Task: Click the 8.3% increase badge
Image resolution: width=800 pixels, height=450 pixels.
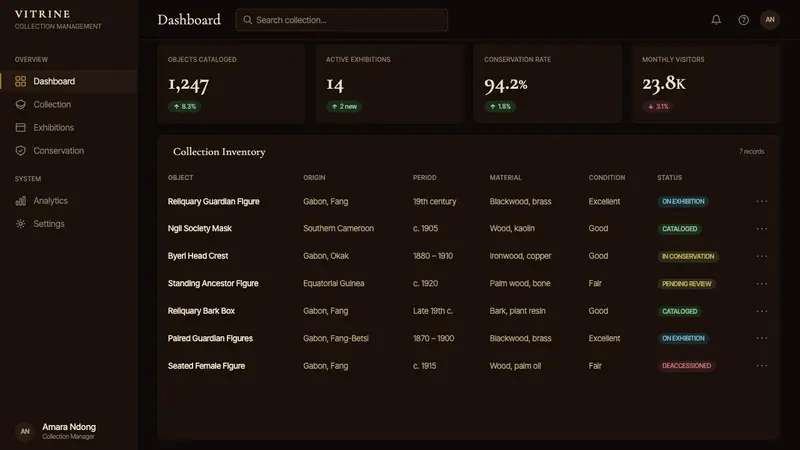Action: (185, 106)
